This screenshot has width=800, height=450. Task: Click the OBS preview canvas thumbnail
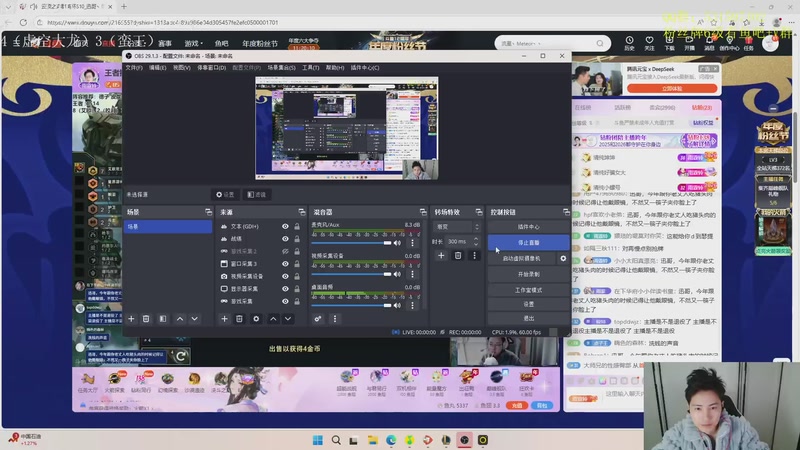pos(346,128)
